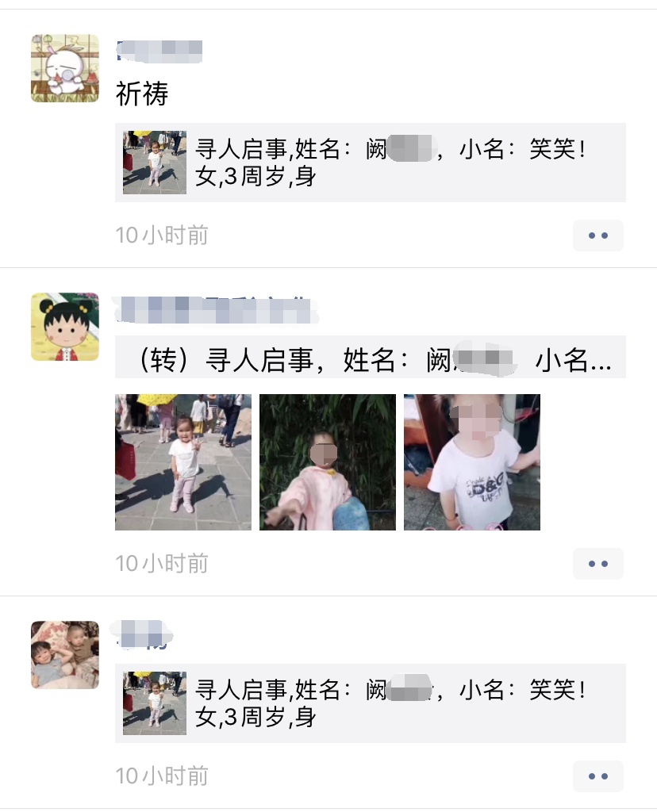Click thumbnail image in first post's link card
657x812 pixels.
tap(155, 163)
